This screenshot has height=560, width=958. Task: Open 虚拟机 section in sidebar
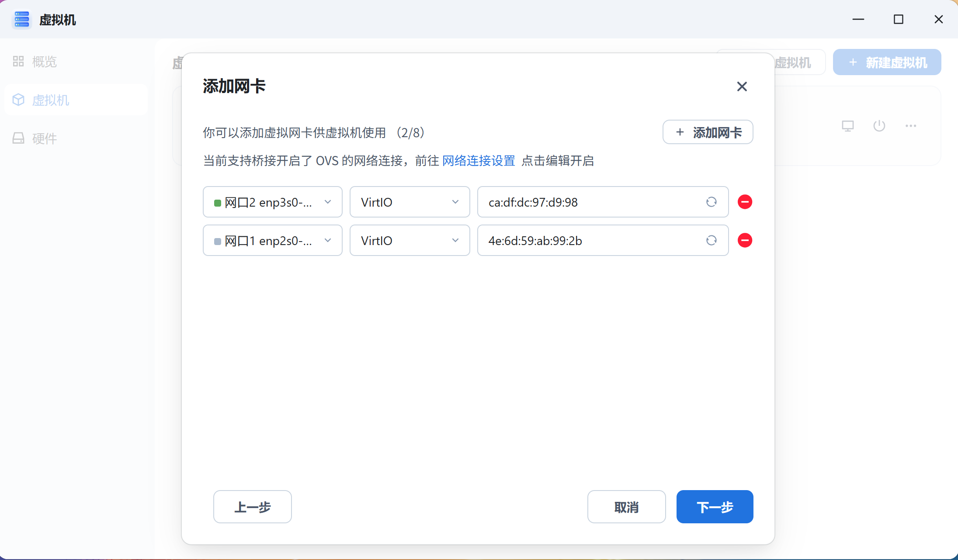pos(50,100)
